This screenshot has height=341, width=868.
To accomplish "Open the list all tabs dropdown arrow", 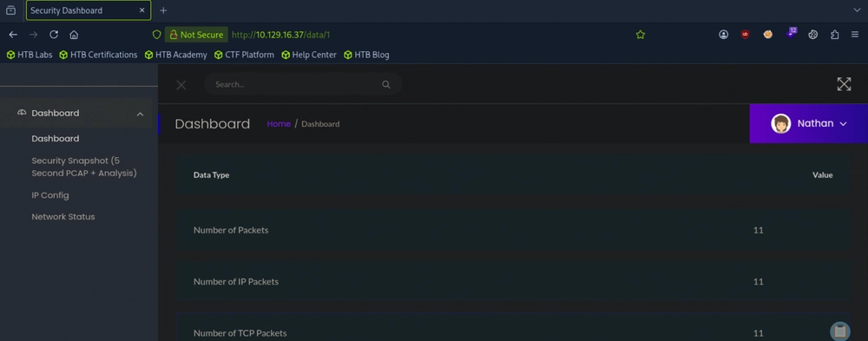I will (x=857, y=10).
